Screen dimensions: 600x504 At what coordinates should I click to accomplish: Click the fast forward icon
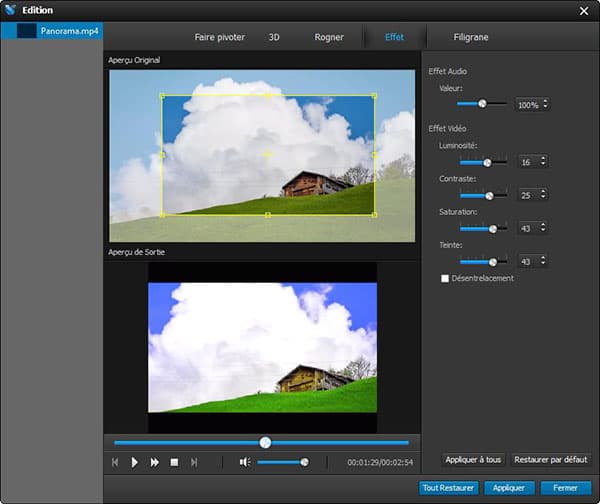coord(155,462)
